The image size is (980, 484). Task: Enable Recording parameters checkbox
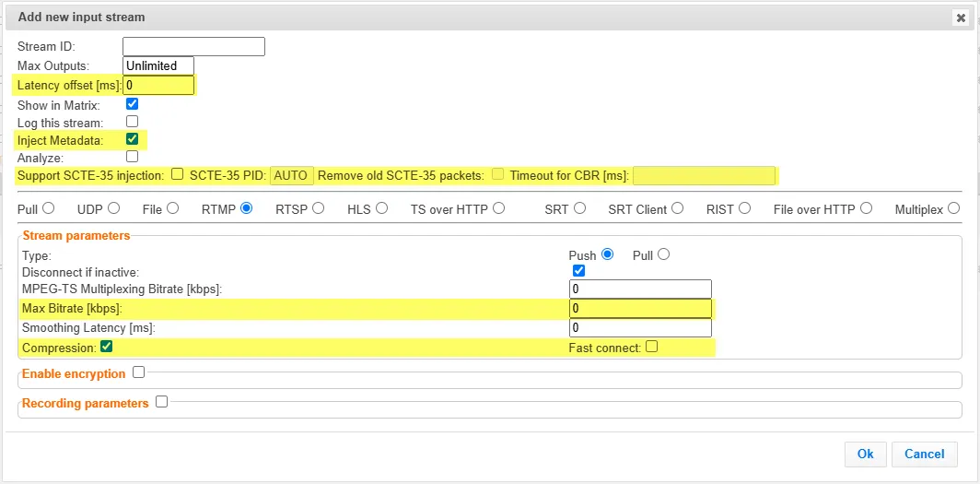click(162, 401)
